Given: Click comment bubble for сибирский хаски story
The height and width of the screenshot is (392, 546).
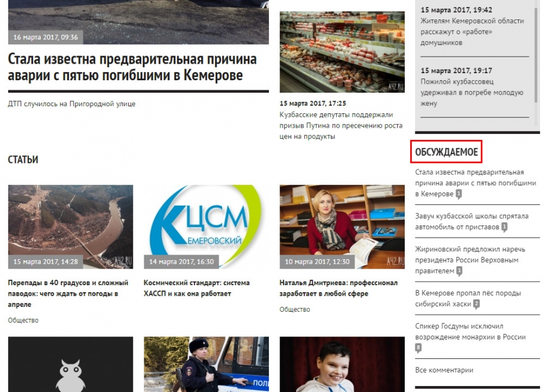Looking at the screenshot, I should [476, 304].
